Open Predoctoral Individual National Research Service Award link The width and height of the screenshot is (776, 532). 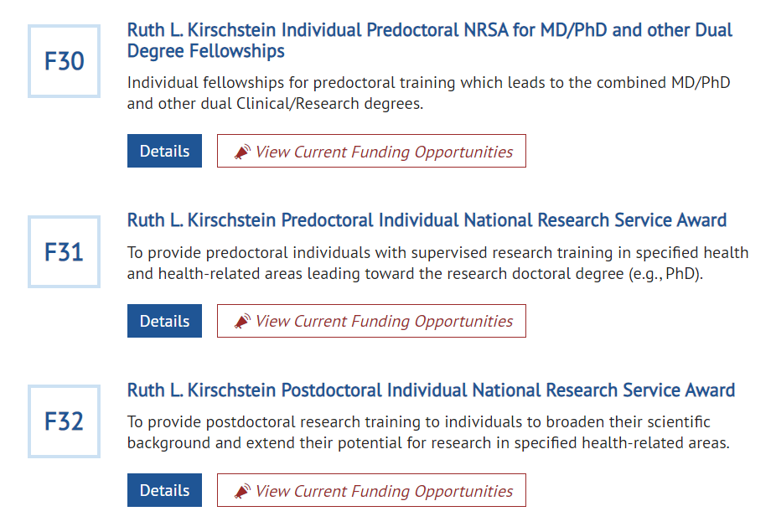click(427, 220)
